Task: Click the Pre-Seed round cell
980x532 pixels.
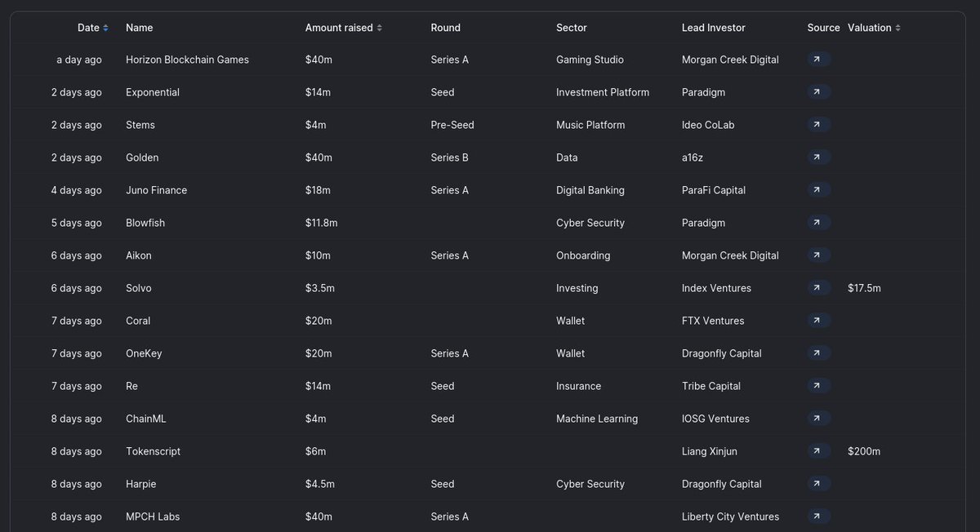Action: (452, 125)
